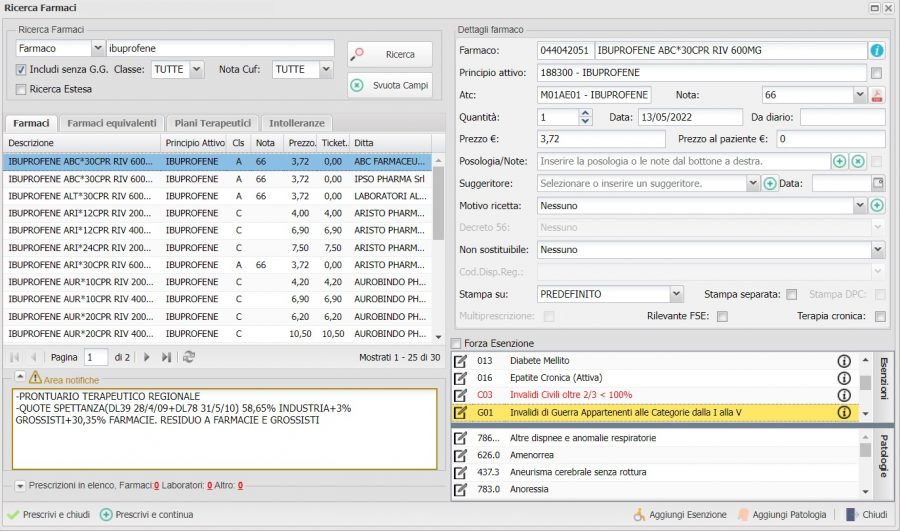Image resolution: width=900 pixels, height=531 pixels.
Task: Go to previous results page
Action: [34, 357]
